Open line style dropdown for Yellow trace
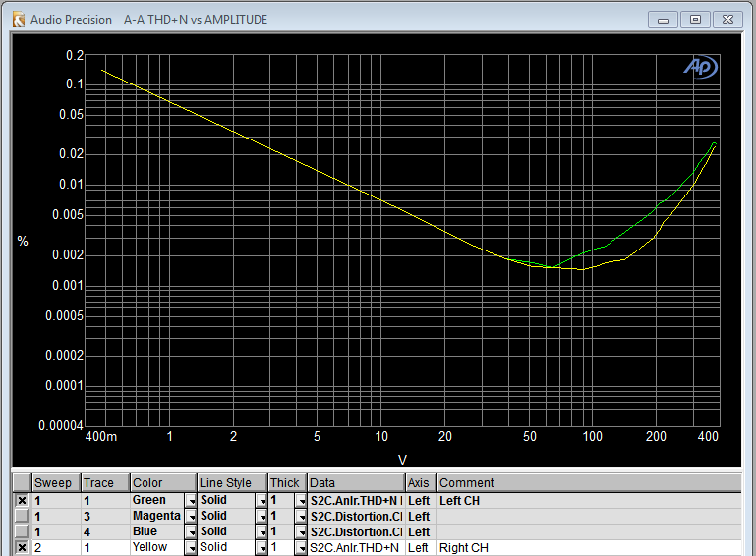756x556 pixels. 262,548
